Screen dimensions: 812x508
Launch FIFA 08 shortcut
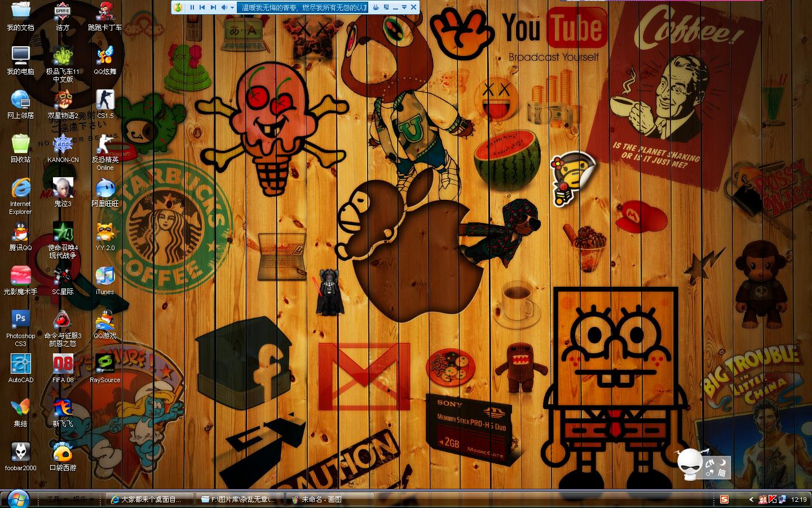(x=63, y=368)
